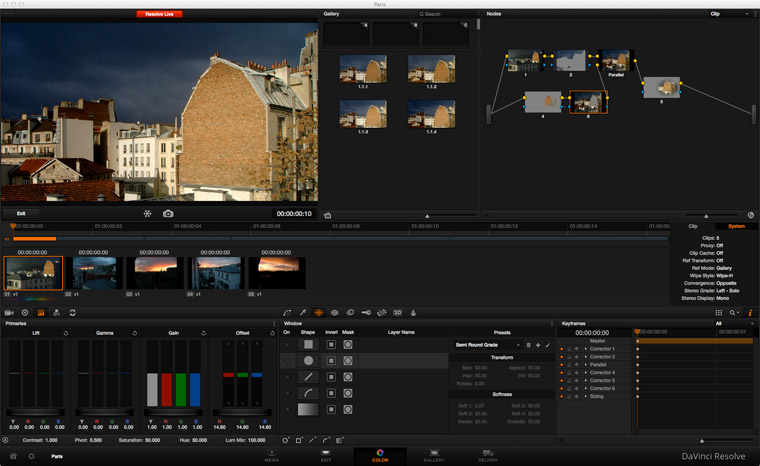Enable the curve window
The image size is (760, 466).
pyautogui.click(x=287, y=393)
